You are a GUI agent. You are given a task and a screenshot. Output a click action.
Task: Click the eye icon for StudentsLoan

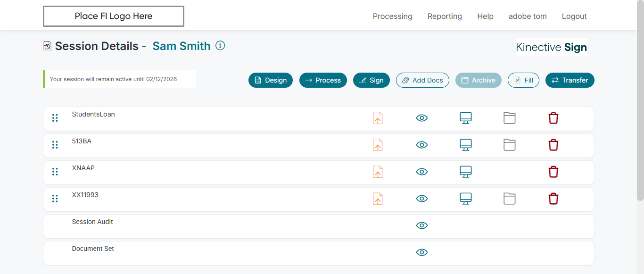point(422,118)
